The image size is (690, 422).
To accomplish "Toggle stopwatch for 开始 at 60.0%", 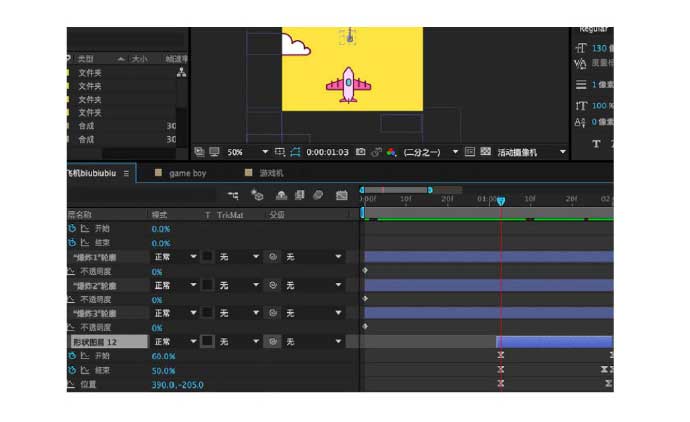I will pyautogui.click(x=72, y=356).
